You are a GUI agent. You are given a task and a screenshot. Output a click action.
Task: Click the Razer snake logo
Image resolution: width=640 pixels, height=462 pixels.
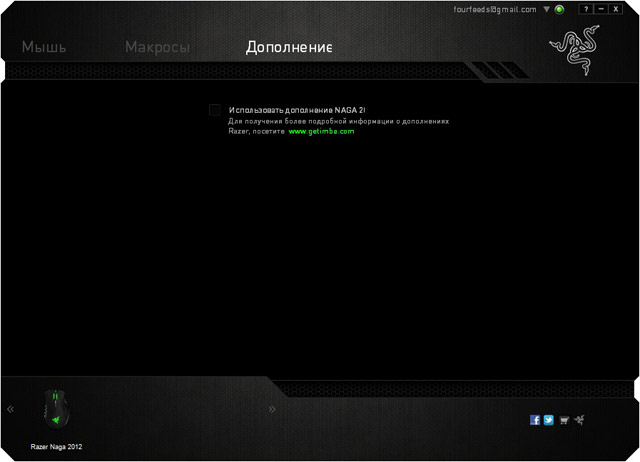coord(575,50)
